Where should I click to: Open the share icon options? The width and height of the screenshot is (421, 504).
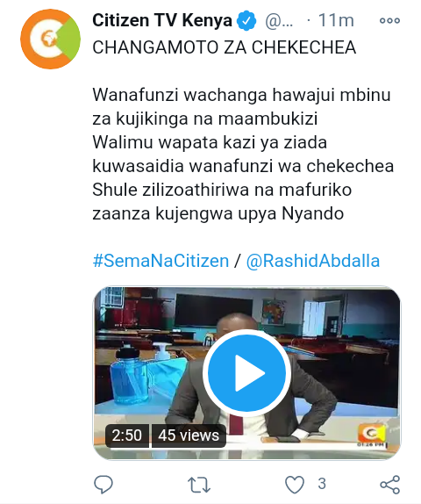tap(389, 485)
